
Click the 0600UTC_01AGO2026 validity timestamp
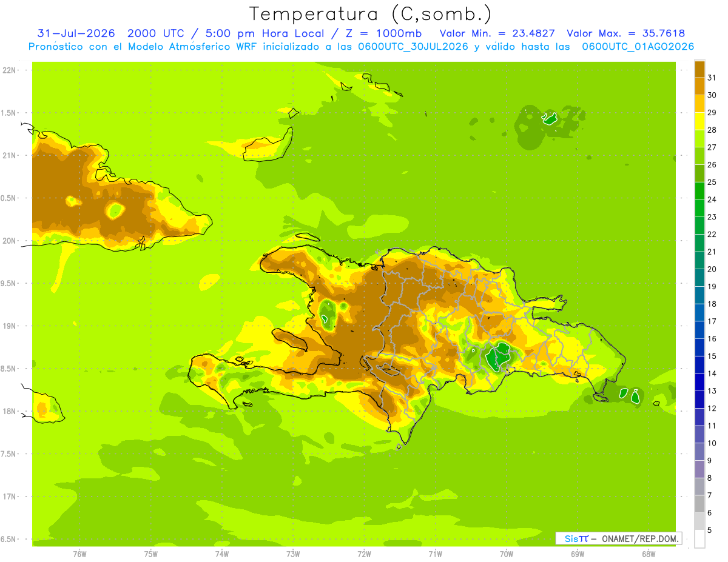click(638, 47)
